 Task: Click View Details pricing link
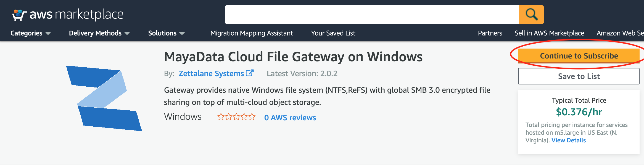[x=569, y=140]
